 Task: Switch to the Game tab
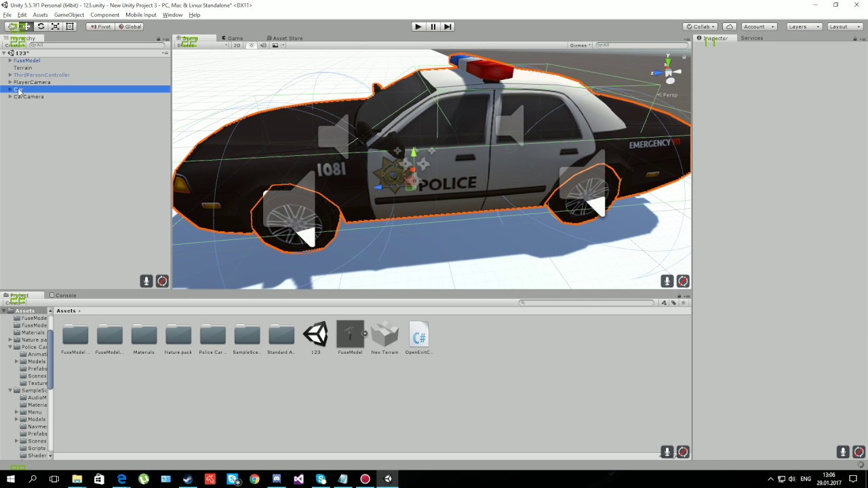pos(232,38)
